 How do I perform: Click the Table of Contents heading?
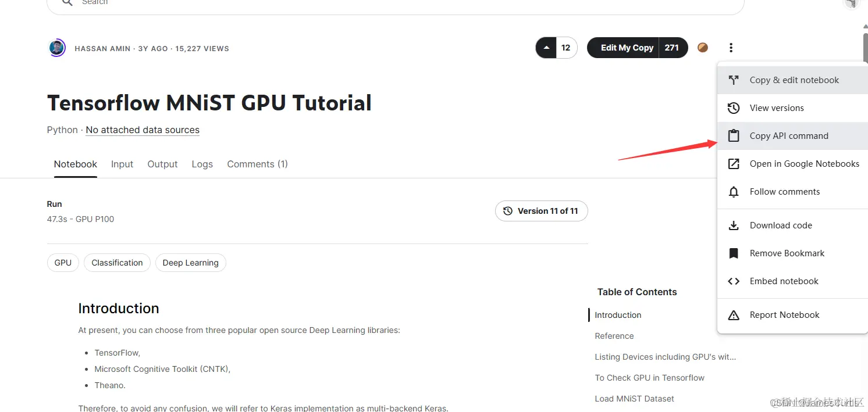637,292
